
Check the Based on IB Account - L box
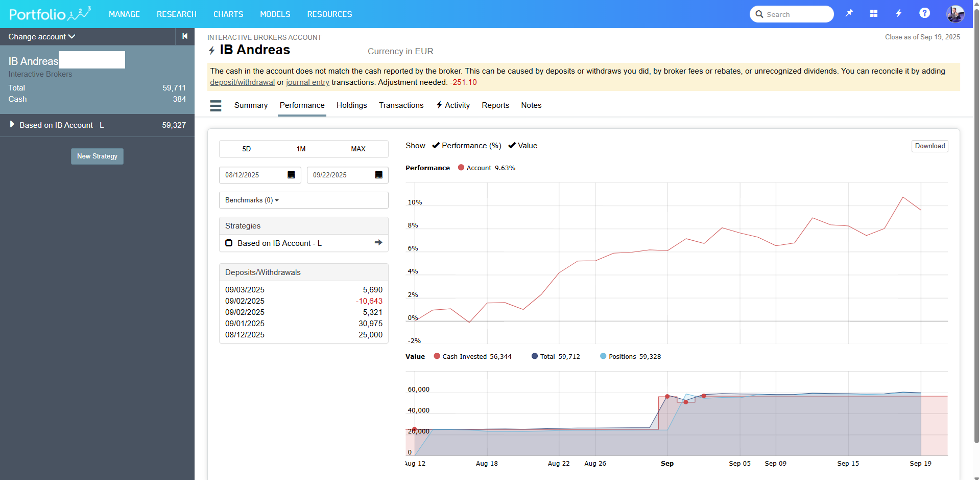229,243
